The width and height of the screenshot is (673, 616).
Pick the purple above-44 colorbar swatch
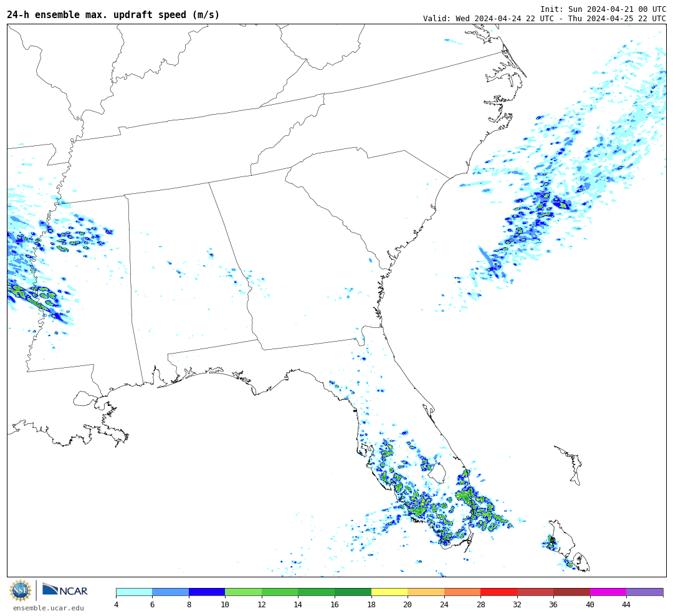tap(645, 592)
